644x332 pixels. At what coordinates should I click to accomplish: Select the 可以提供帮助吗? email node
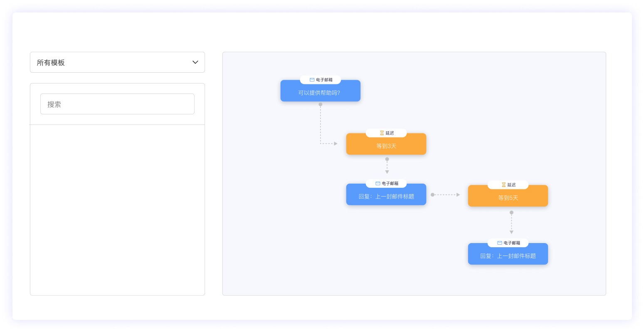tap(320, 91)
